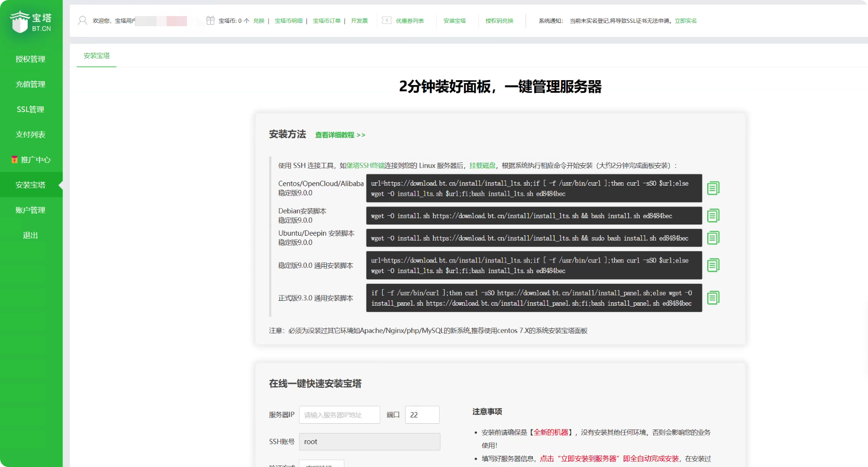Screen dimensions: 868x467
Task: Select 安装宝塔 in the sidebar
Action: [x=31, y=185]
